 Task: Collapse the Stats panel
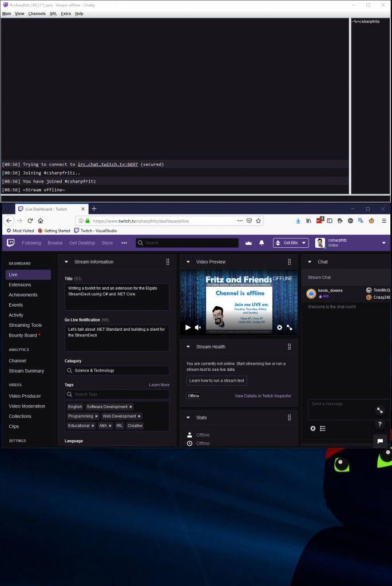188,418
